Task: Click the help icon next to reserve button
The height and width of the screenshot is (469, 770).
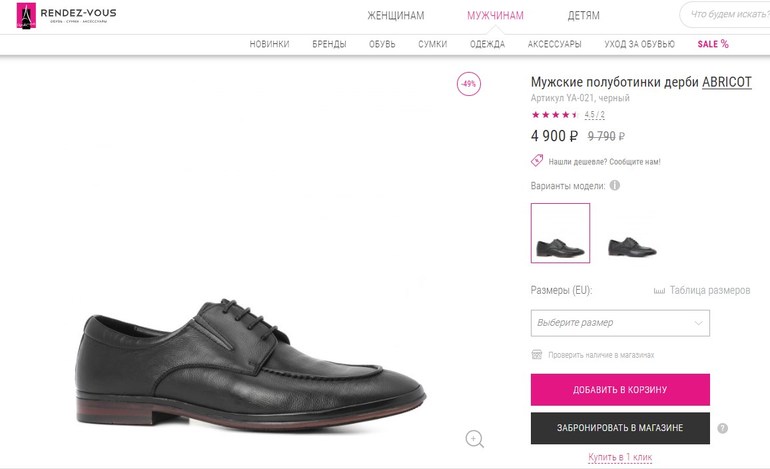Action: pos(722,428)
